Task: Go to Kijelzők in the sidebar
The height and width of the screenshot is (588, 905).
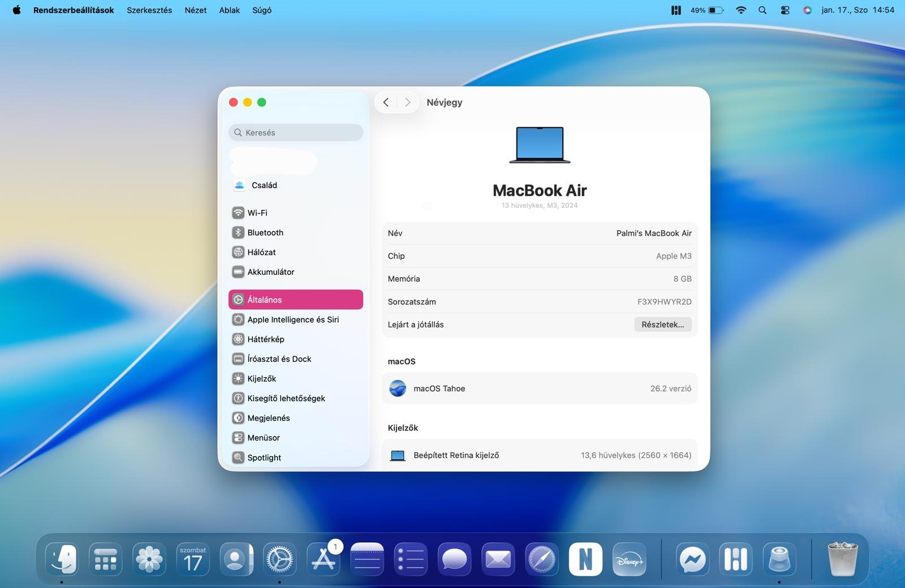Action: point(296,379)
